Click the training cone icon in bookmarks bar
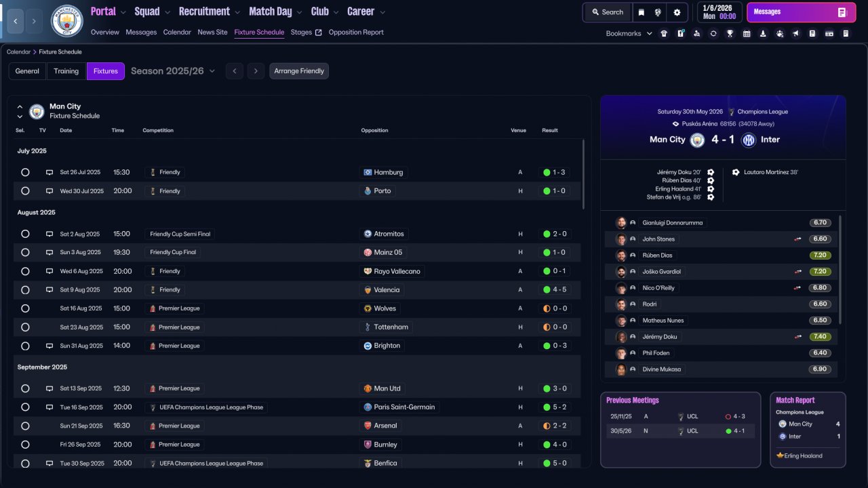This screenshot has width=868, height=488. (763, 33)
